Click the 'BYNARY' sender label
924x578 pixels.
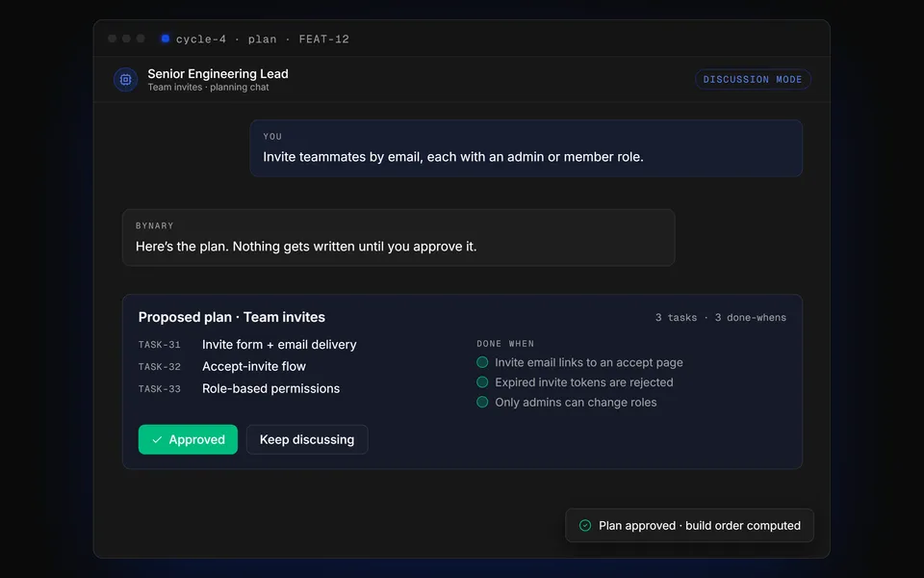pyautogui.click(x=154, y=225)
